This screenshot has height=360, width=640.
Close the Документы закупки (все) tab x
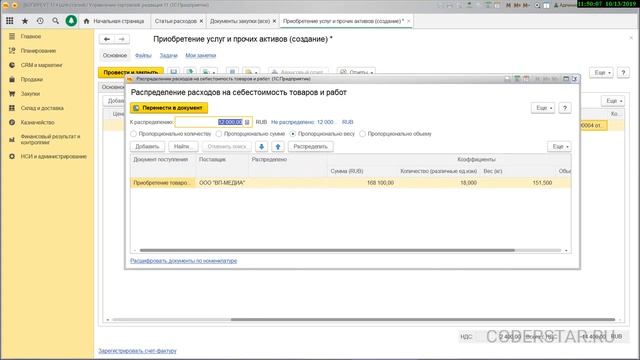[x=274, y=21]
